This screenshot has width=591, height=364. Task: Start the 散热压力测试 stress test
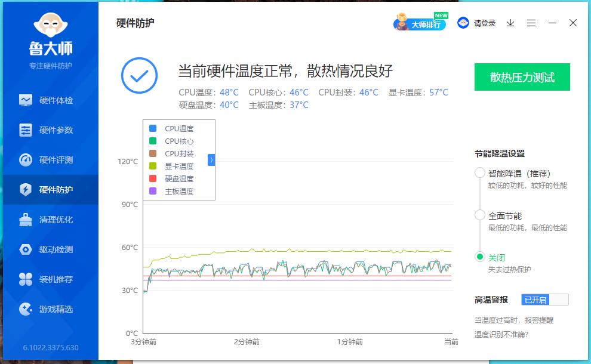coord(522,77)
